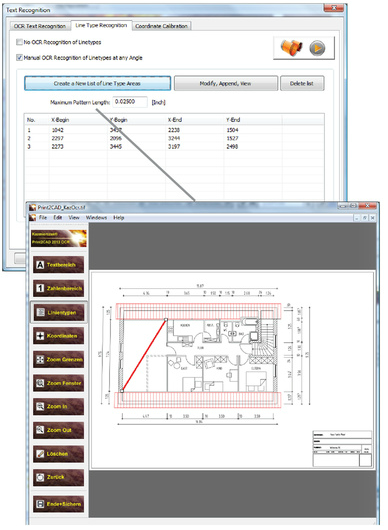Open the Windows menu in Print2CAD

(x=96, y=217)
